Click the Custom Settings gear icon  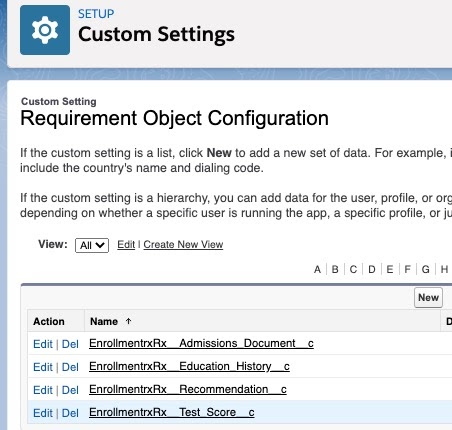click(45, 30)
